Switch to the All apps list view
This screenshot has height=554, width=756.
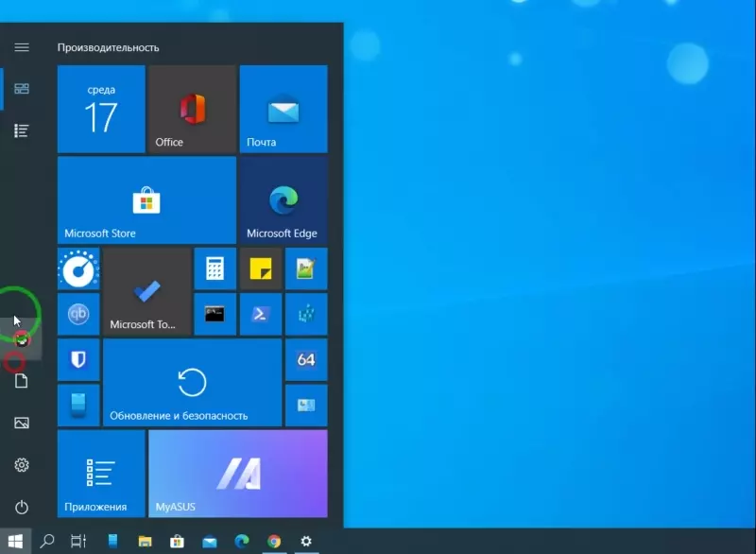coord(22,130)
